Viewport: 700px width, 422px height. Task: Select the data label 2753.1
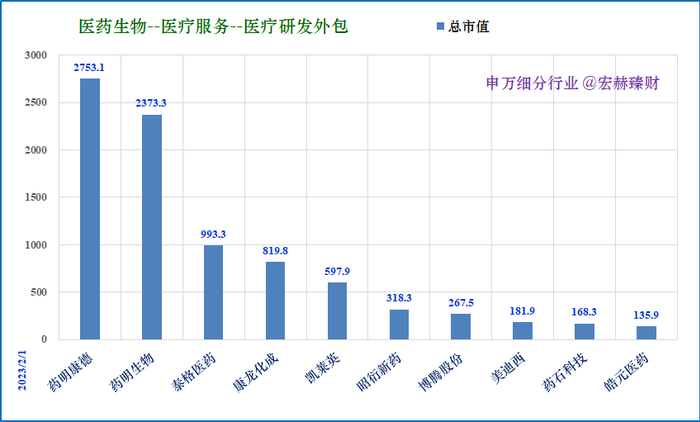(x=89, y=67)
